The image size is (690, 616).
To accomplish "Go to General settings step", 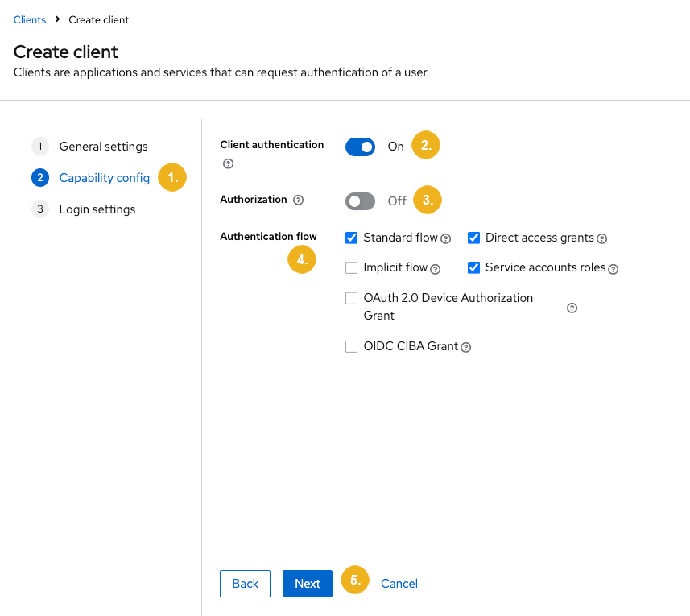I will coord(89,146).
